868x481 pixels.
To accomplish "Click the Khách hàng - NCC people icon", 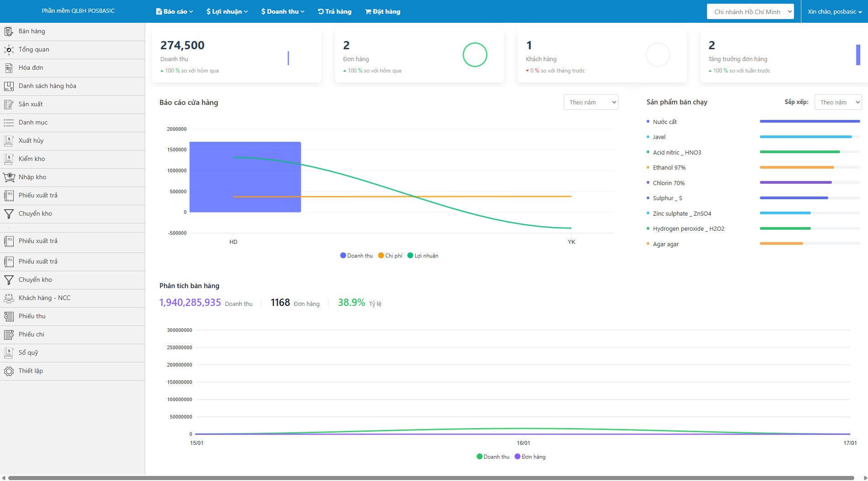I will (x=9, y=298).
